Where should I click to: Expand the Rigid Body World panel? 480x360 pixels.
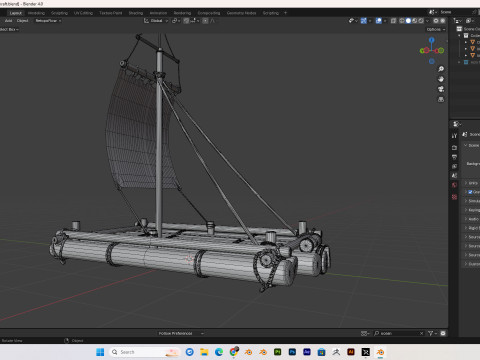pos(472,228)
